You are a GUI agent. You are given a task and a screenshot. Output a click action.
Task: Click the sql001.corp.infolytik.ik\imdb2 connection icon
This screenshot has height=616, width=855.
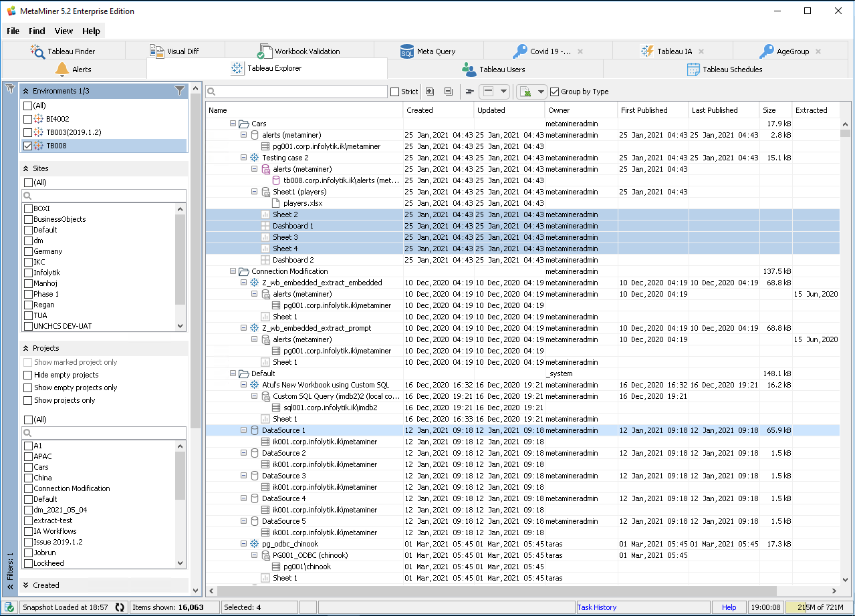coord(276,408)
